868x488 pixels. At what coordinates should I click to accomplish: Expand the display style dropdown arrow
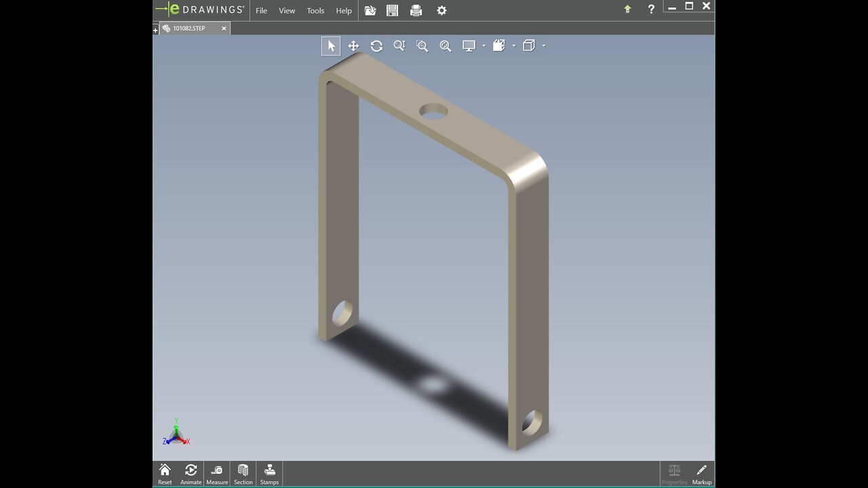coord(514,46)
